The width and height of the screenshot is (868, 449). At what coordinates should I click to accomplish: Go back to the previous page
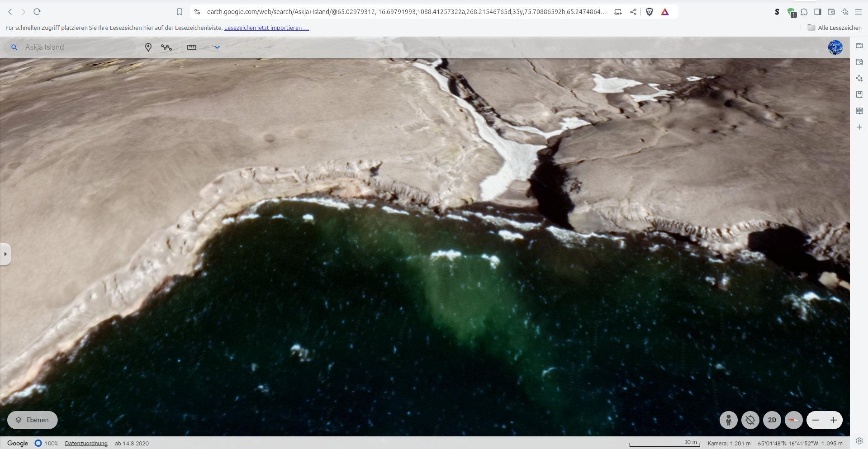tap(10, 12)
